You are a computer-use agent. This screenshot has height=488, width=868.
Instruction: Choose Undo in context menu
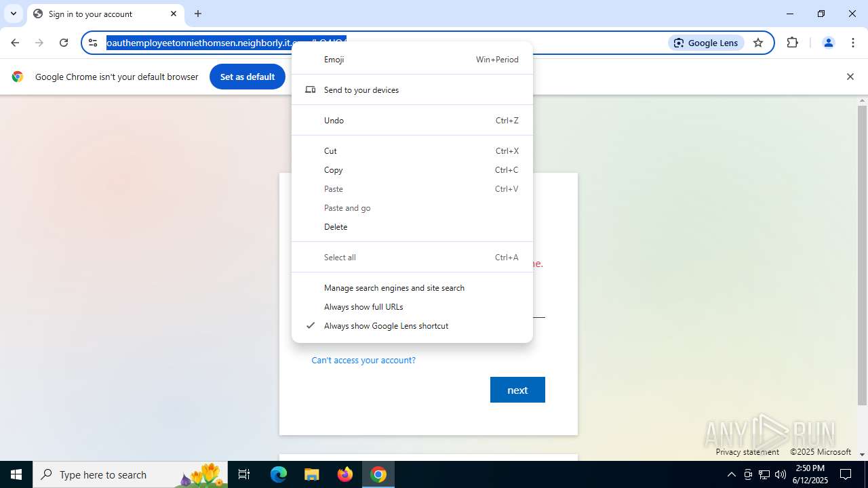(412, 121)
